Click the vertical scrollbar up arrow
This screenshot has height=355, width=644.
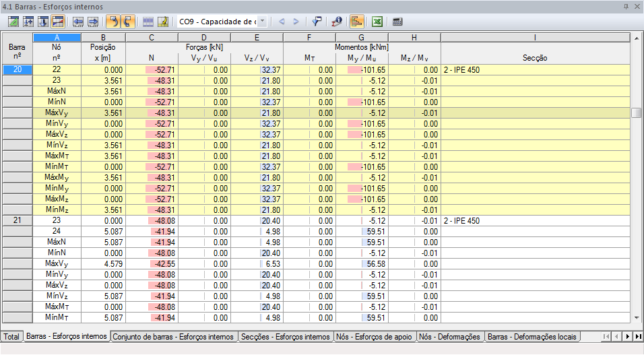(637, 38)
